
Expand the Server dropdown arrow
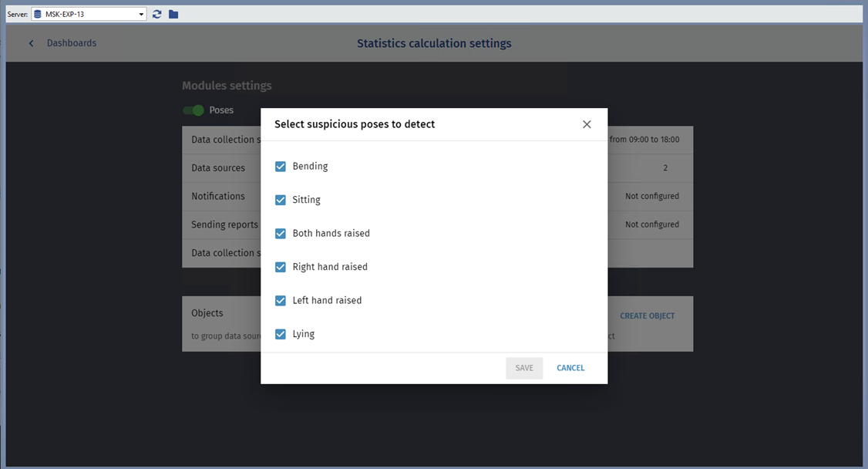point(141,14)
